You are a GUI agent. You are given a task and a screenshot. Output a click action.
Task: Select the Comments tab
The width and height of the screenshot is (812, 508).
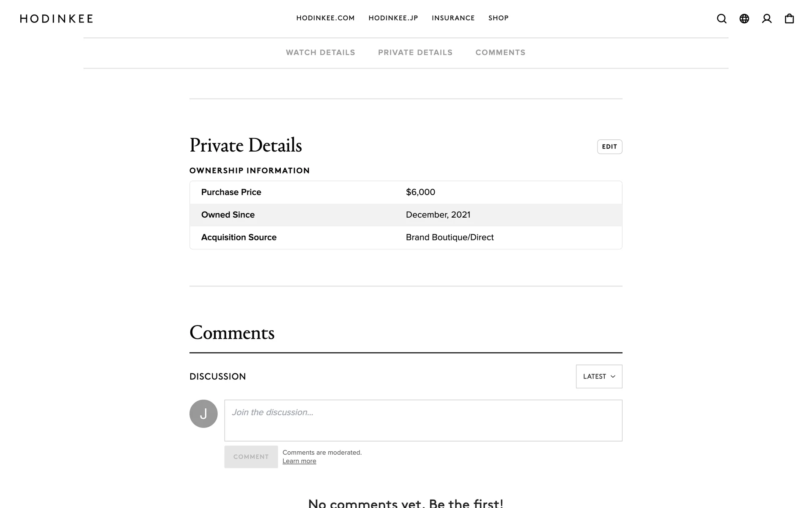[x=500, y=52]
